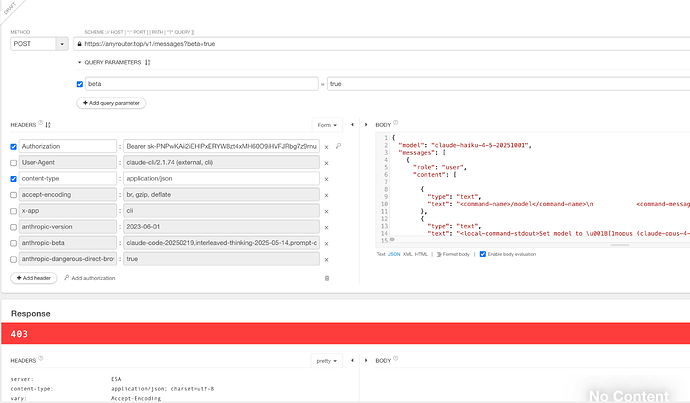Click the response server header value ESA
The image size is (690, 403).
(116, 379)
